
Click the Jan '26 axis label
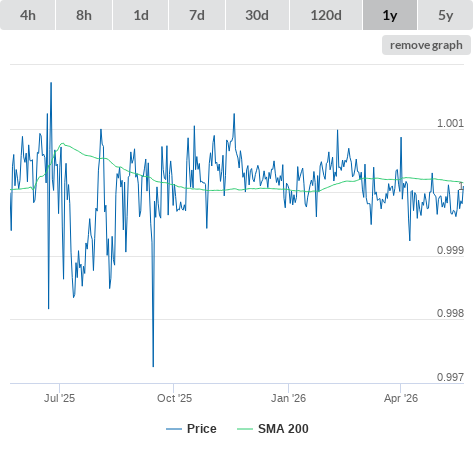[288, 398]
